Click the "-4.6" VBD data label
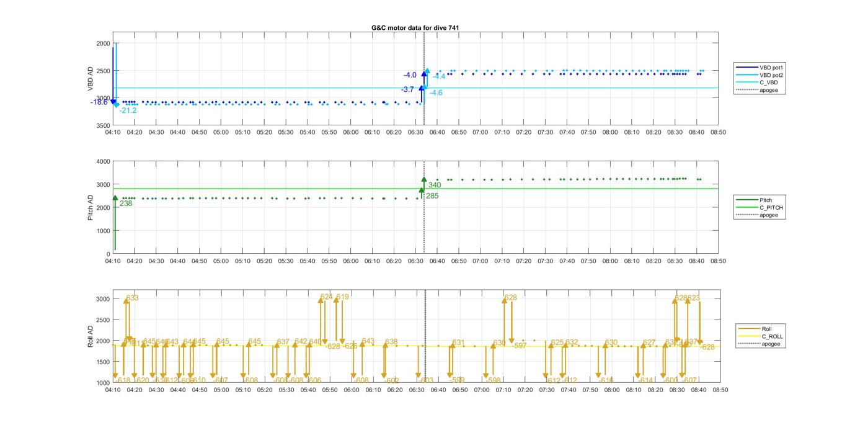 pos(436,92)
